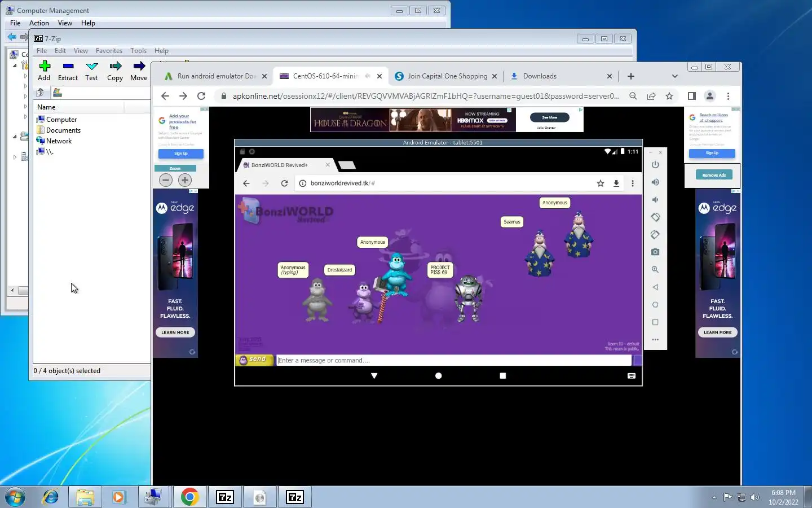The height and width of the screenshot is (508, 812).
Task: Open Internet Explorer from the taskbar
Action: pos(50,497)
